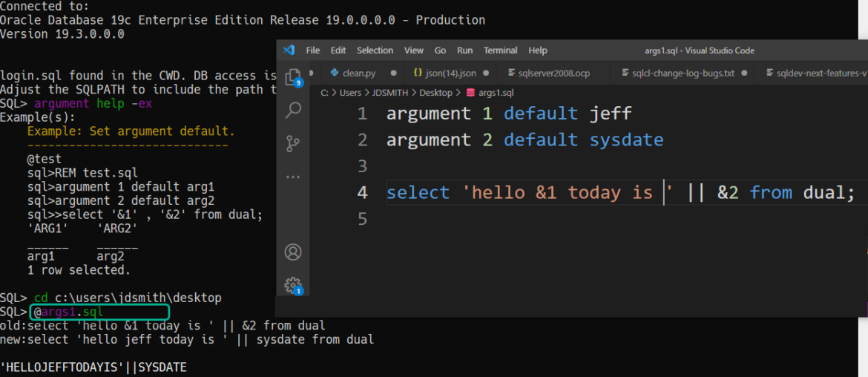Select the JDSMITH breadcrumb segment
868x377 pixels.
[x=390, y=93]
